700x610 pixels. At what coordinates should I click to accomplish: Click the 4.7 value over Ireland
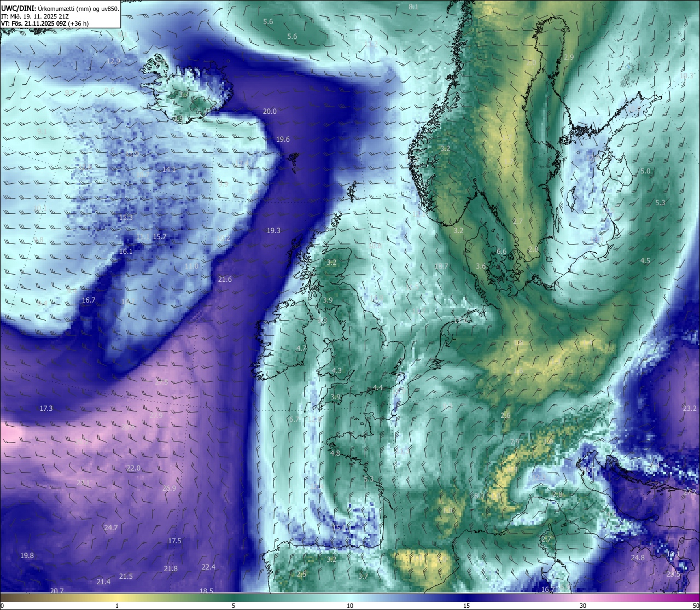301,348
